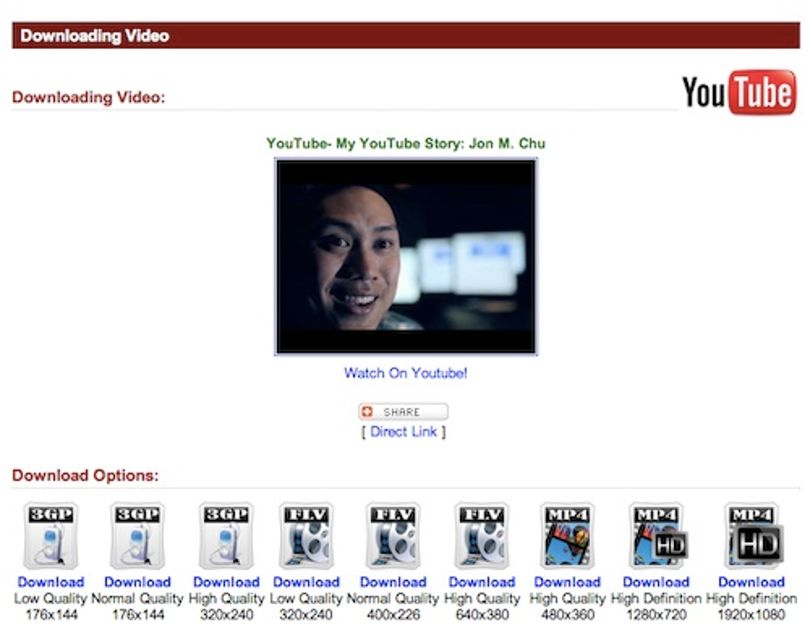Open the YouTube logo
810x638 pixels.
point(739,92)
